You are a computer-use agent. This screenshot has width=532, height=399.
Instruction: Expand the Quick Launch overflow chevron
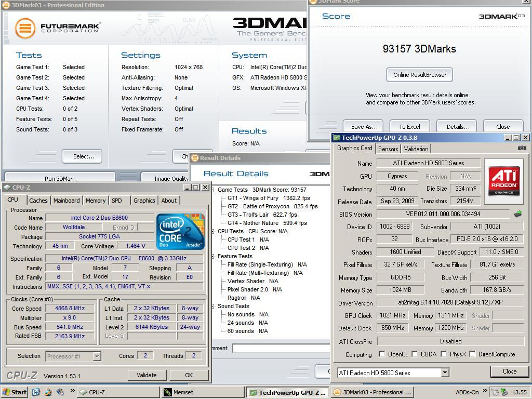[x=72, y=391]
